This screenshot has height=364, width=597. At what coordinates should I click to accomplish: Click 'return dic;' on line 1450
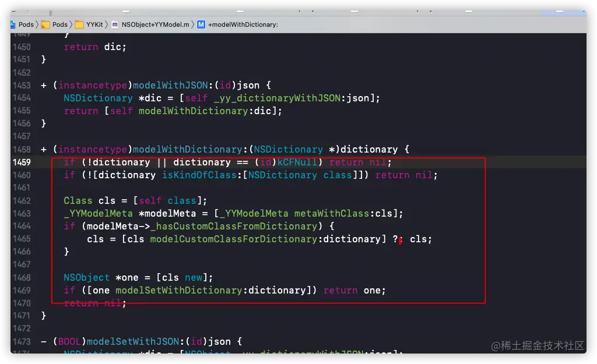click(x=95, y=47)
